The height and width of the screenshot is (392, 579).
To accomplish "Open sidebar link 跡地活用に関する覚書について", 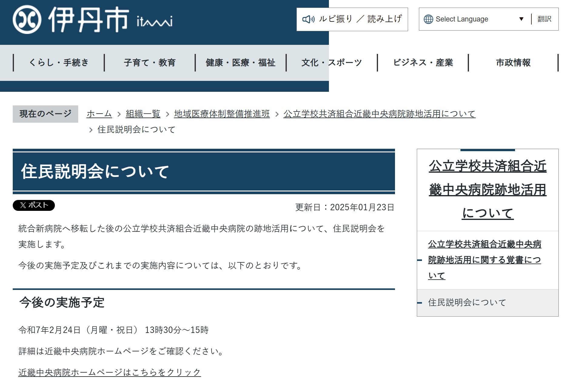I will [x=484, y=260].
